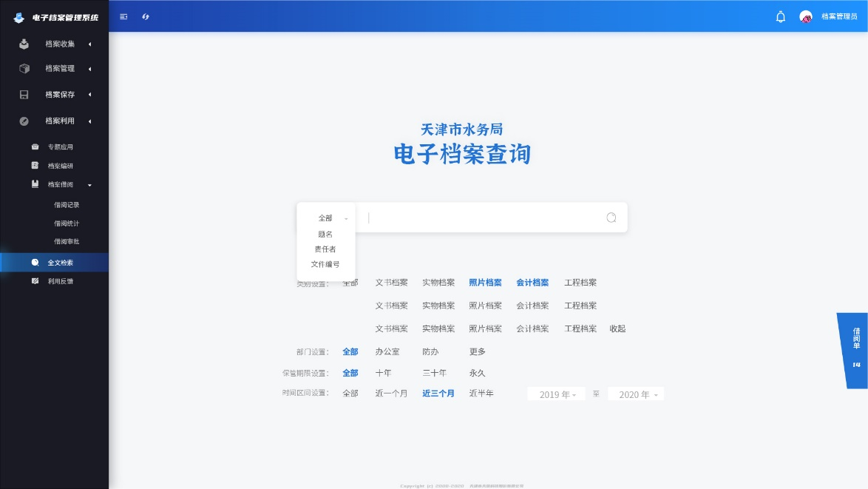
Task: Open the 2019 年 start year dropdown
Action: click(x=557, y=394)
